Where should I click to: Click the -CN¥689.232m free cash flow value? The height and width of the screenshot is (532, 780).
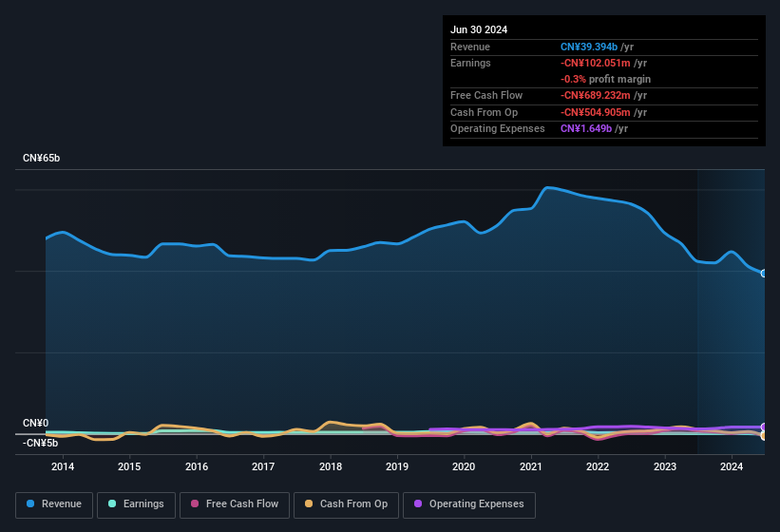596,95
